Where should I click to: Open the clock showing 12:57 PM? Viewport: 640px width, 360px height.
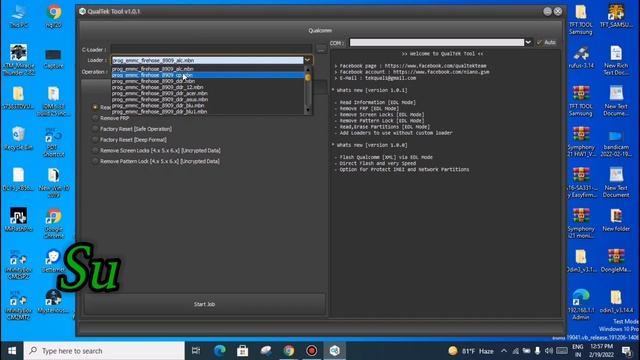[x=602, y=351]
